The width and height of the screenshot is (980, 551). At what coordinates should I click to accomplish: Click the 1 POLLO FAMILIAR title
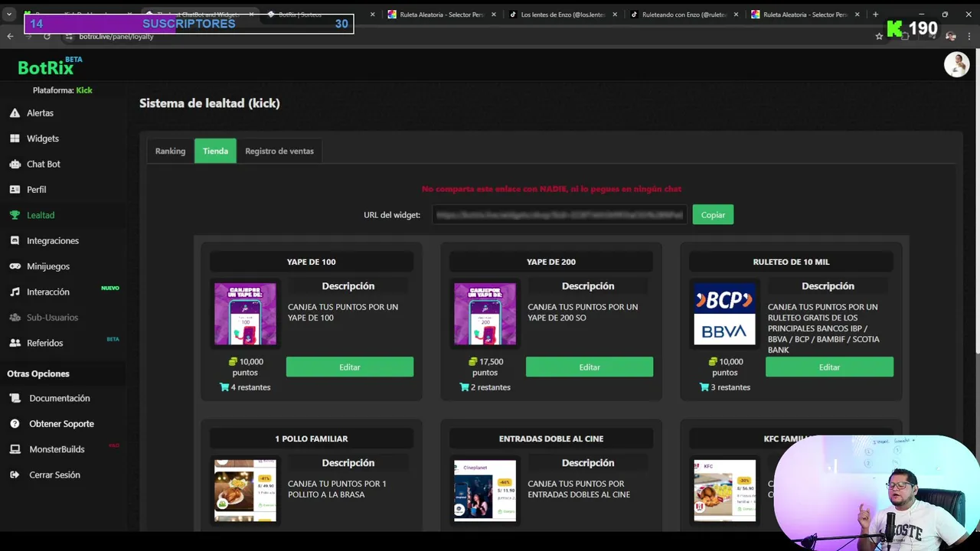pos(312,439)
